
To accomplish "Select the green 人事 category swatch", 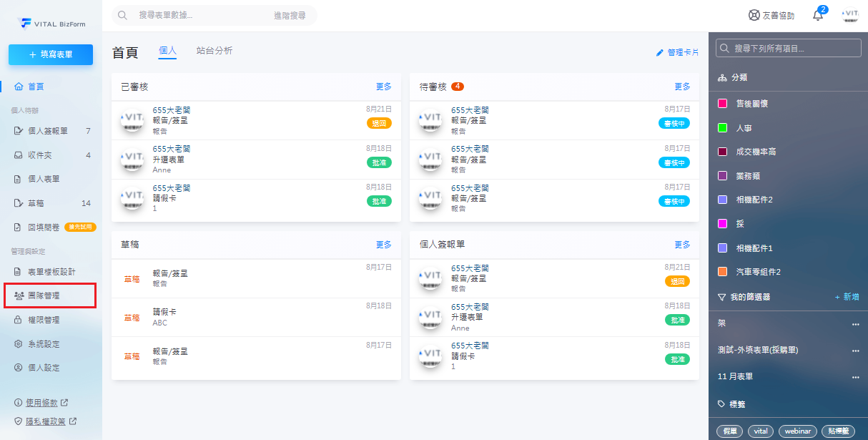I will point(722,128).
